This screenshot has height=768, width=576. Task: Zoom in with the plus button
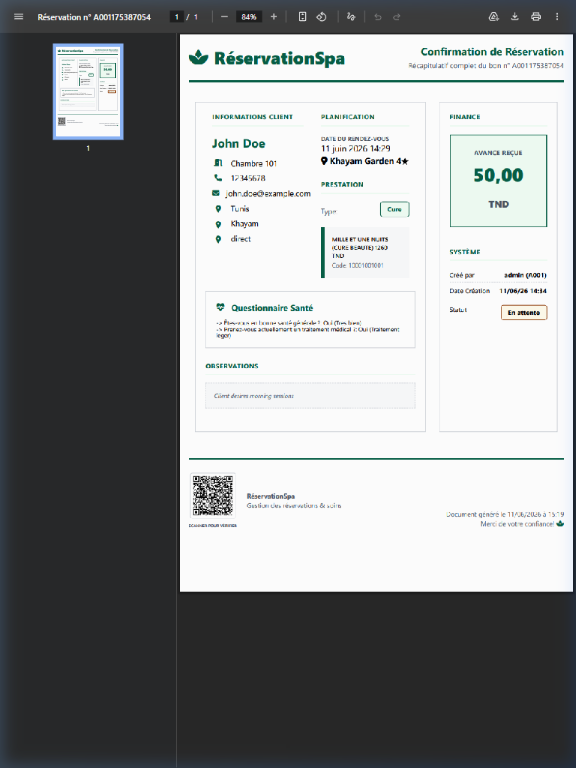coord(274,17)
